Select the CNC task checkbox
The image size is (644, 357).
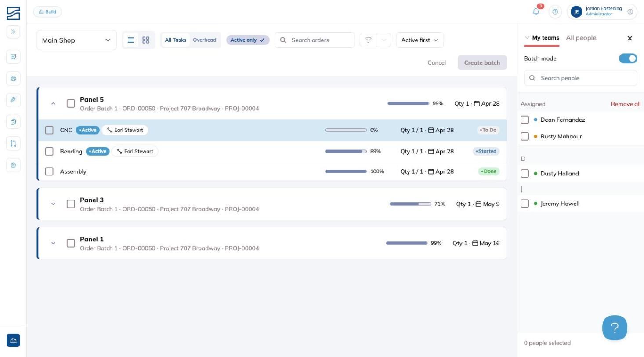tap(49, 130)
